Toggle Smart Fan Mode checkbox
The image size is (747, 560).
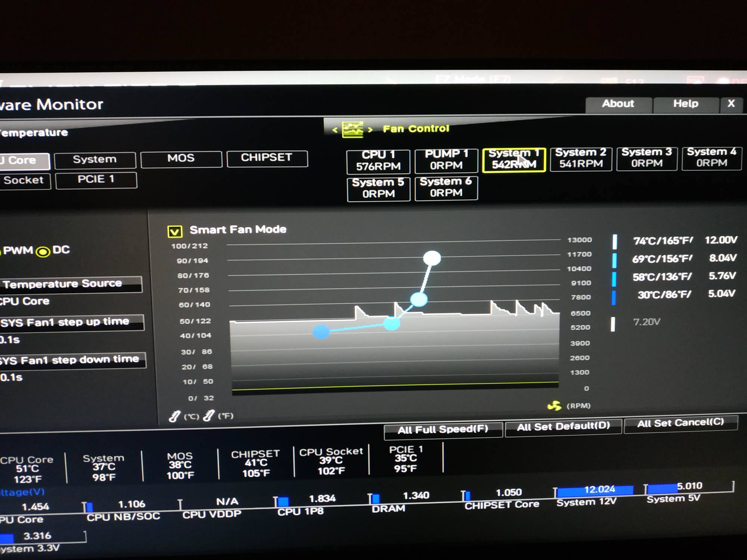pos(175,231)
